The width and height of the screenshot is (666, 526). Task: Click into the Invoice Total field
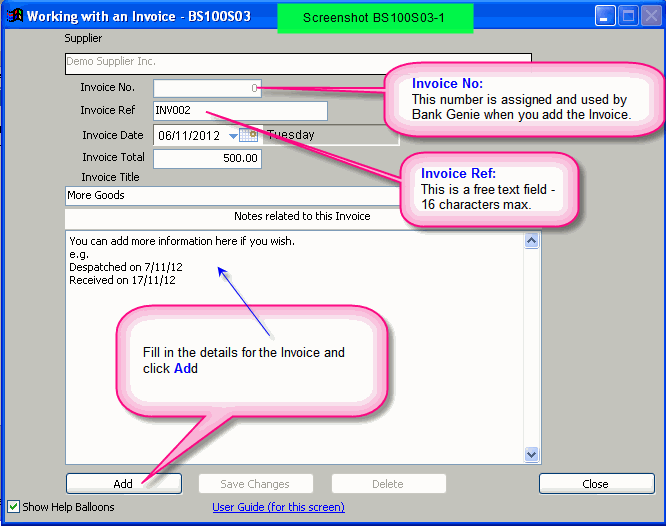(207, 158)
